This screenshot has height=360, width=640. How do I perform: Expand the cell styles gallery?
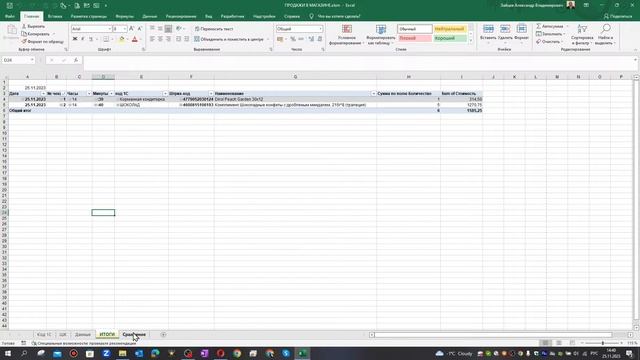(x=471, y=40)
